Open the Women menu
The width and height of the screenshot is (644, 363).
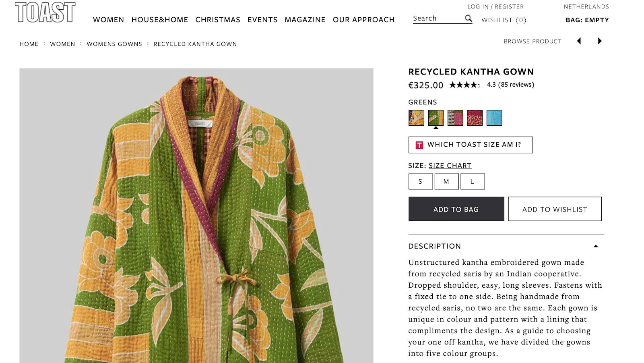109,20
